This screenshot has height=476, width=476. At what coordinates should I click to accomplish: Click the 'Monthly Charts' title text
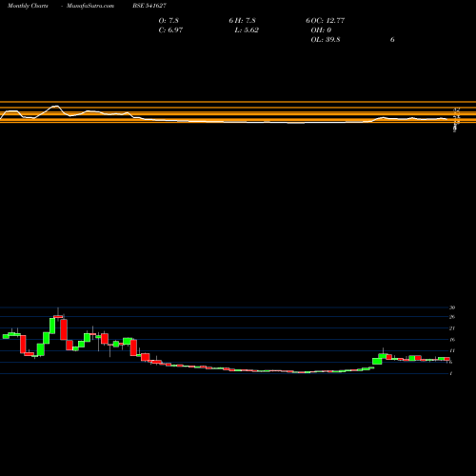pos(28,6)
